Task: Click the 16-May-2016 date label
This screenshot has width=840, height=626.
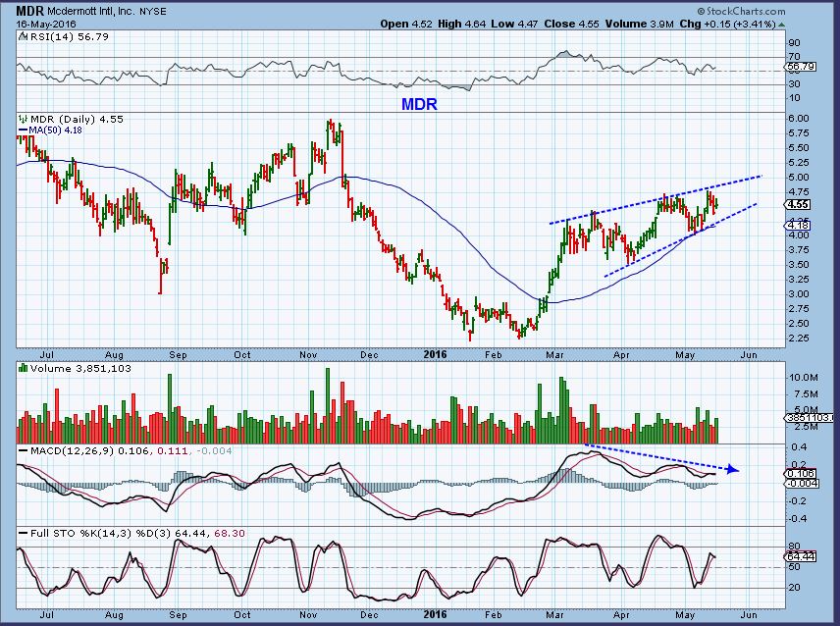Action: coord(46,25)
